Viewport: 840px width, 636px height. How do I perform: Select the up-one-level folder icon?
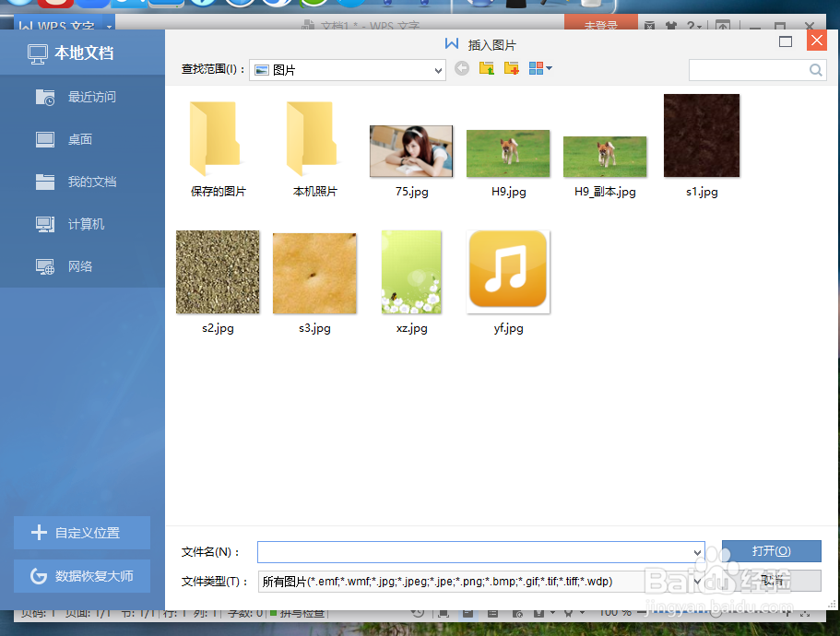click(x=487, y=68)
